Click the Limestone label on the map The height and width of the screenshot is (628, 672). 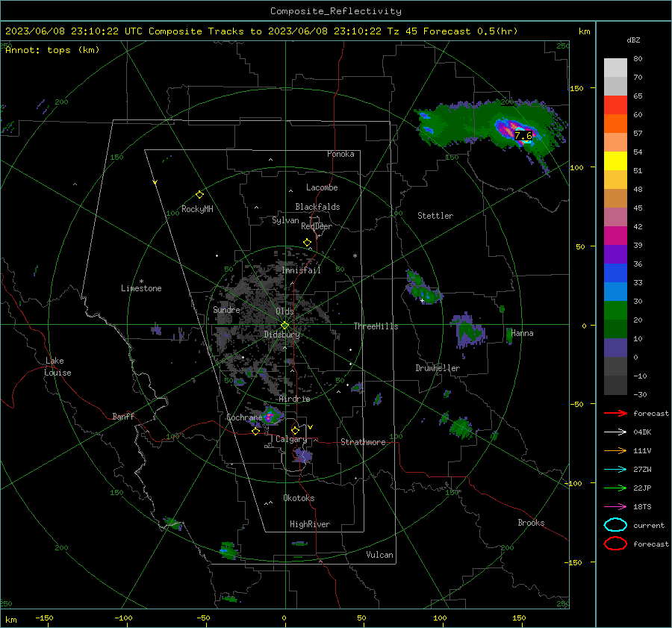(141, 288)
